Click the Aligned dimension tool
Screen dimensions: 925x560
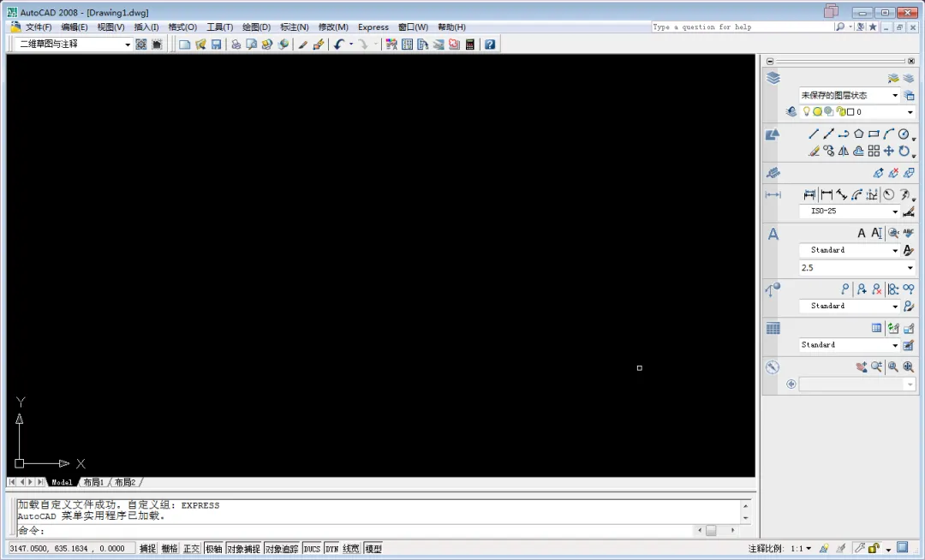pyautogui.click(x=841, y=194)
